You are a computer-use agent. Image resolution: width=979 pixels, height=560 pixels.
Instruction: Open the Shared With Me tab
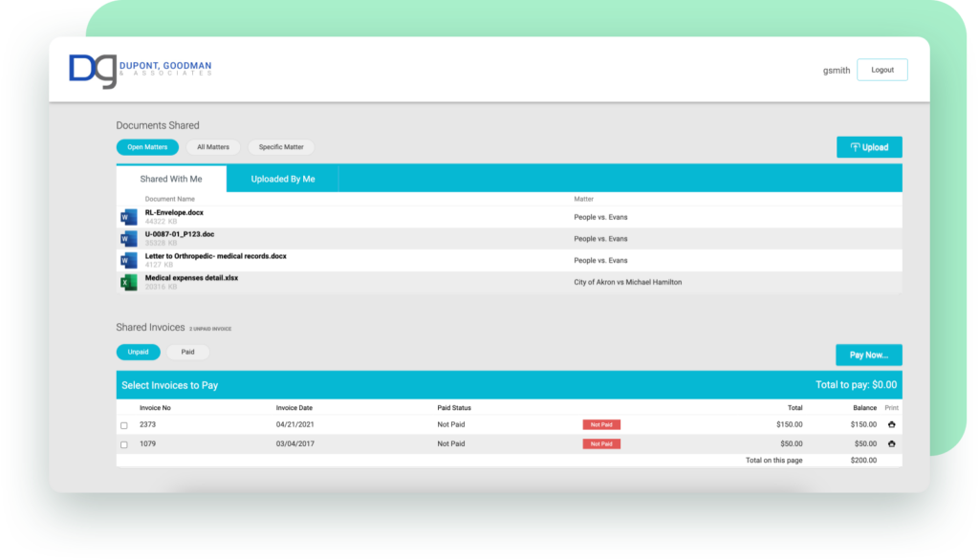click(x=171, y=179)
